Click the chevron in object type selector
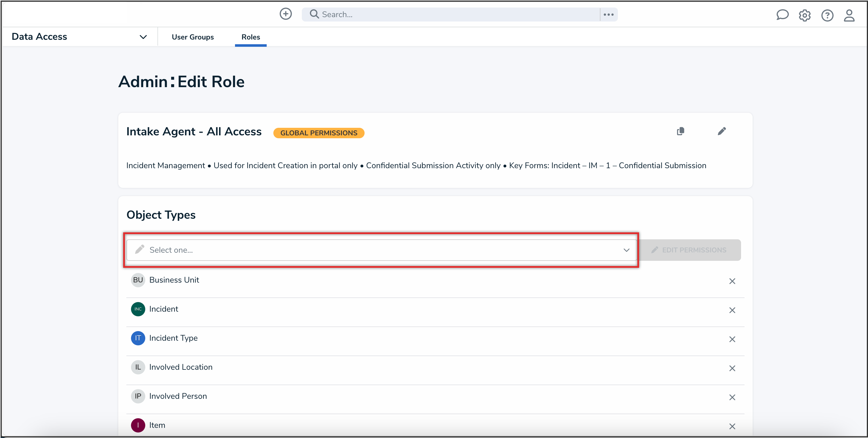The height and width of the screenshot is (438, 868). coord(626,250)
